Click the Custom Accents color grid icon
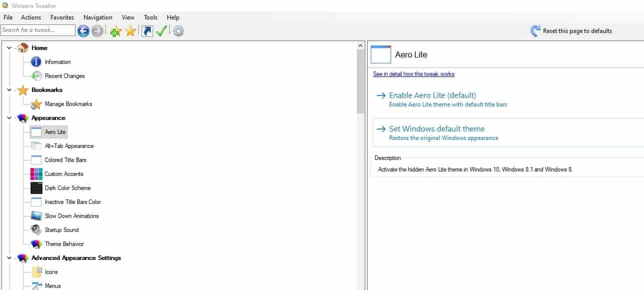The height and width of the screenshot is (290, 644). [36, 174]
